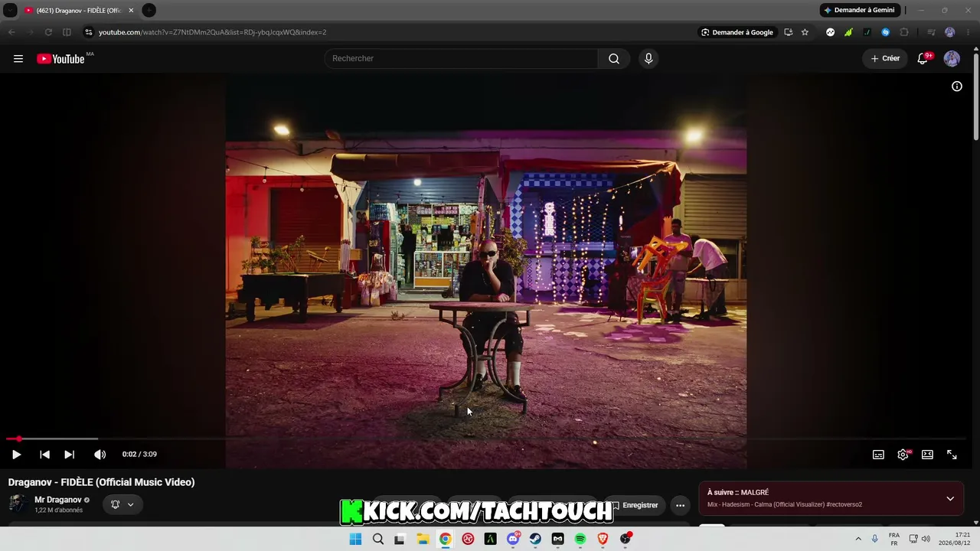Viewport: 980px width, 551px height.
Task: Expand the À suivre playlist panel
Action: (x=950, y=498)
